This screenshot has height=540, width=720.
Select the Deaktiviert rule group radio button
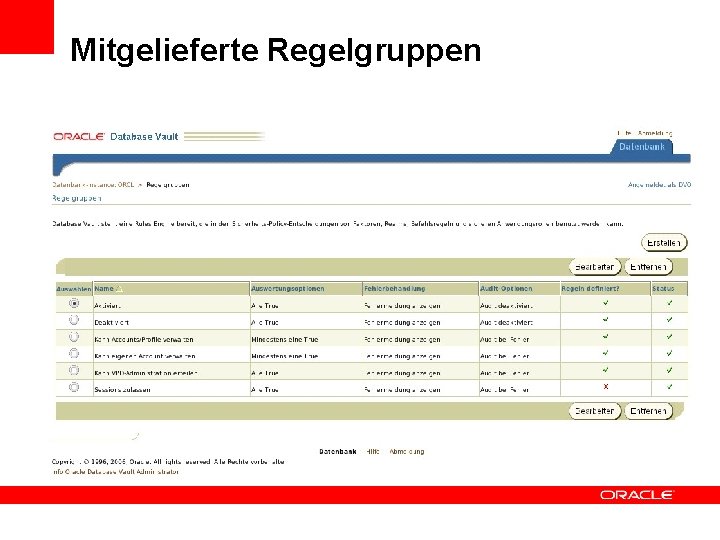click(74, 320)
